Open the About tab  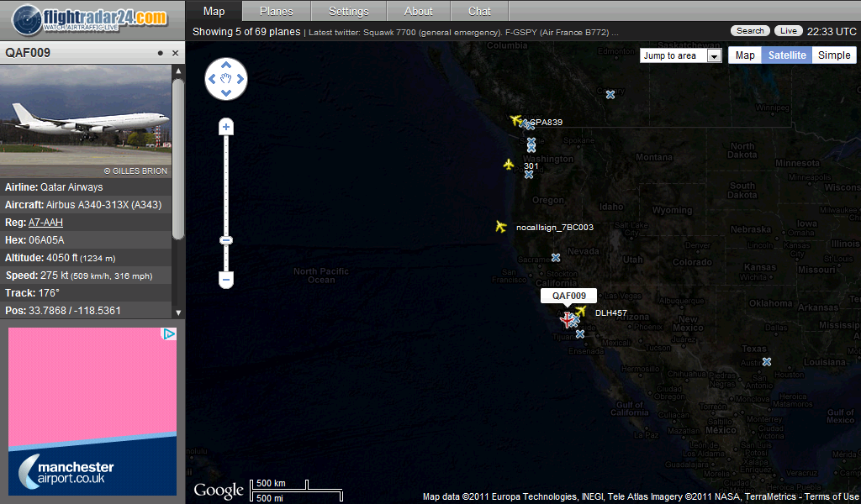coord(419,11)
